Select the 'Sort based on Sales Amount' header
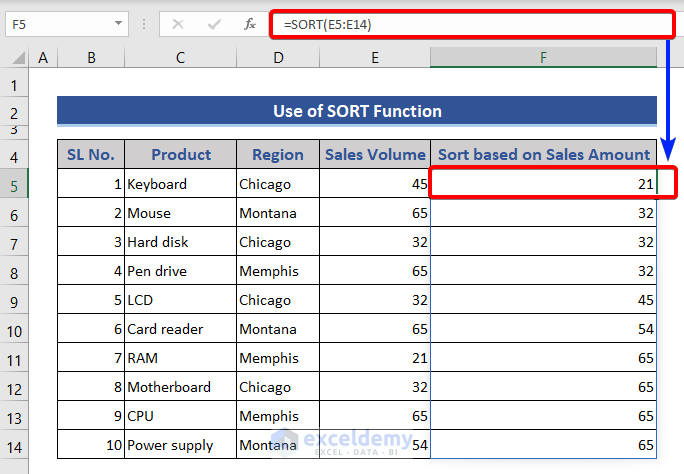 click(x=544, y=154)
